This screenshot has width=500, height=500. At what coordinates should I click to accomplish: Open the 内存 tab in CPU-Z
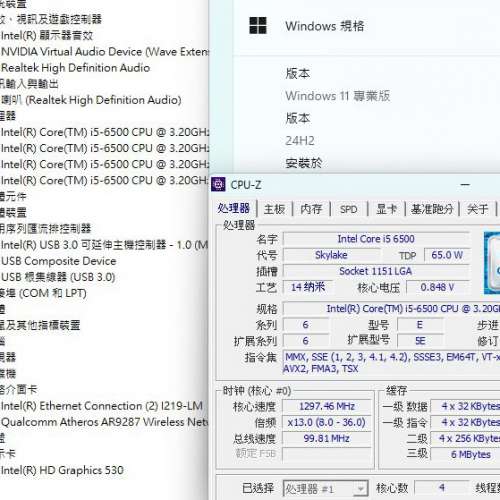(x=311, y=209)
